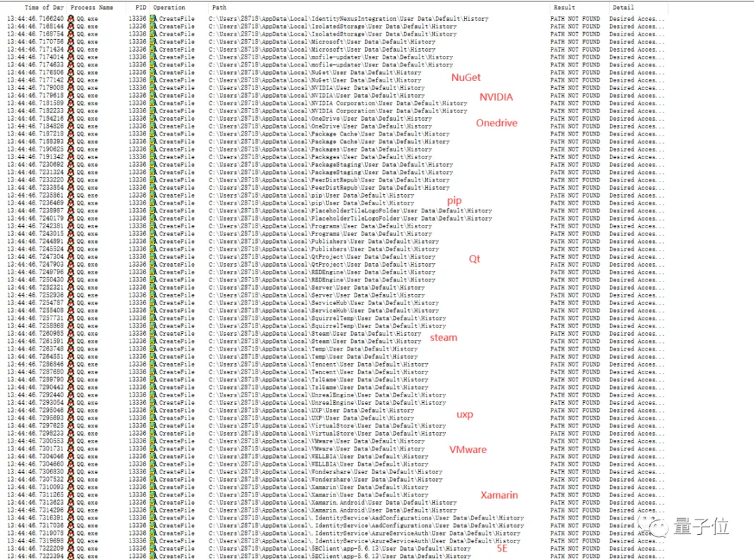Click the Detail column header
The width and height of the screenshot is (754, 560).
(623, 8)
